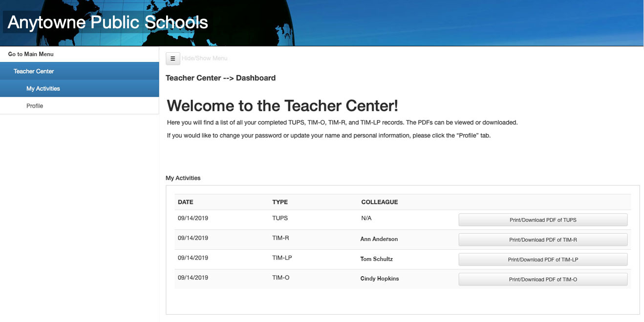
Task: Click the TYPE column header
Action: coord(280,202)
